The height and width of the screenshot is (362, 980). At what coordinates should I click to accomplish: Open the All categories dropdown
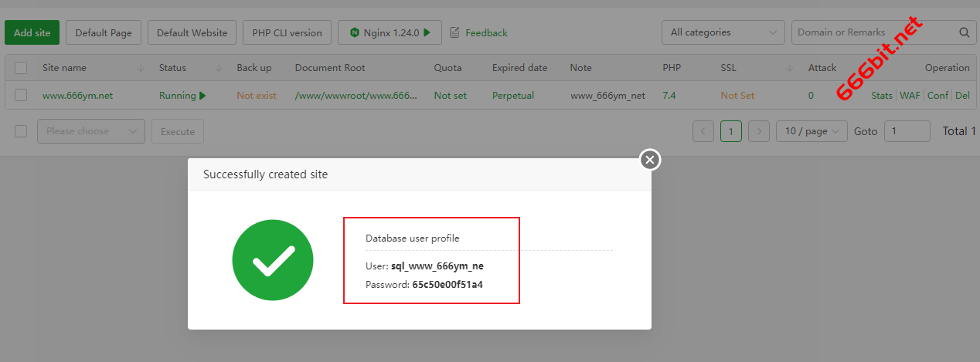(723, 32)
